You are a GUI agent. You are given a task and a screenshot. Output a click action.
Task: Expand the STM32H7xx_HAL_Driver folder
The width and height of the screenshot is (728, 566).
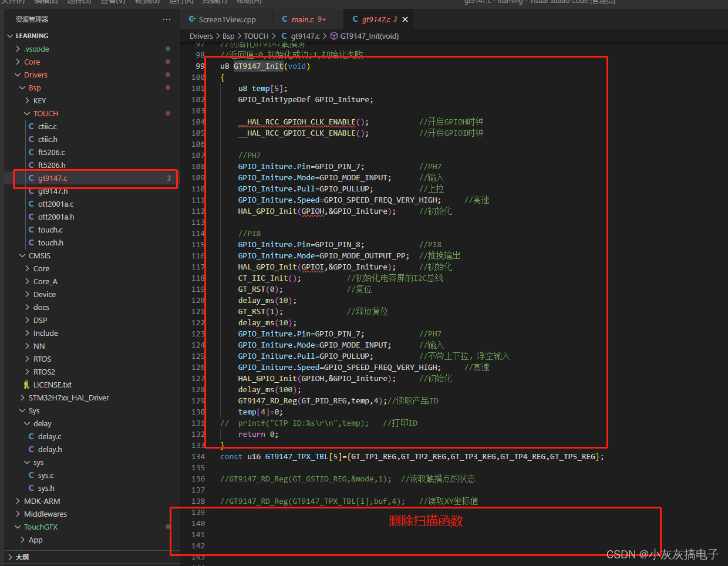click(69, 397)
